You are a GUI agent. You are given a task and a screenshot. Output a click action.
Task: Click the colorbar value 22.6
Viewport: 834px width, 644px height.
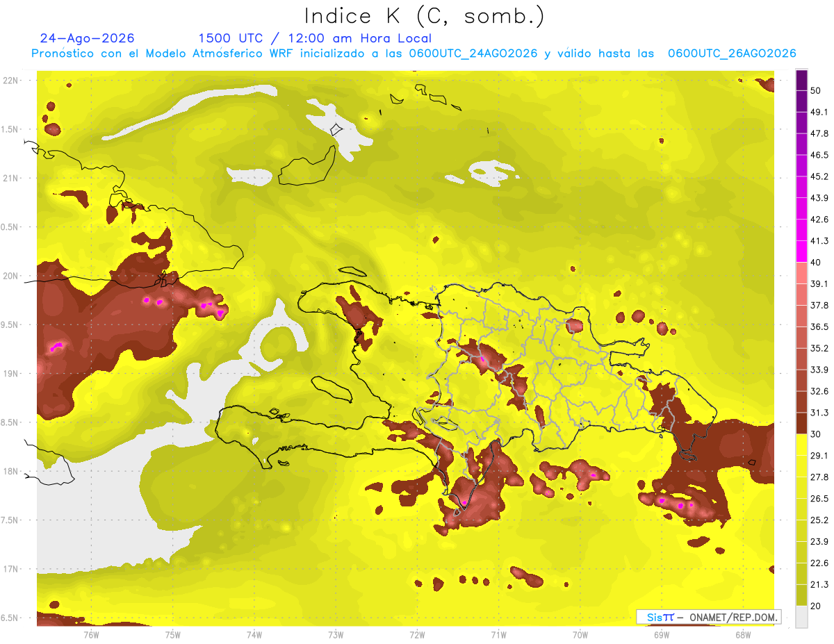[819, 563]
